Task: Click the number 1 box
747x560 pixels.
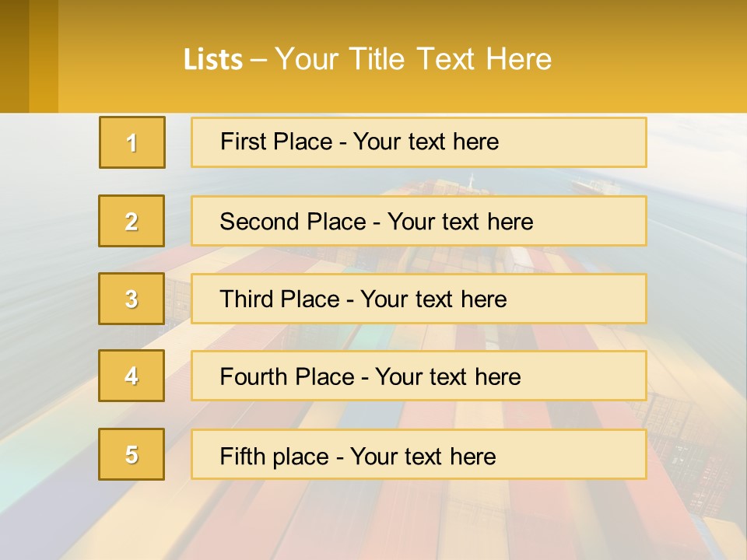Action: 132,142
